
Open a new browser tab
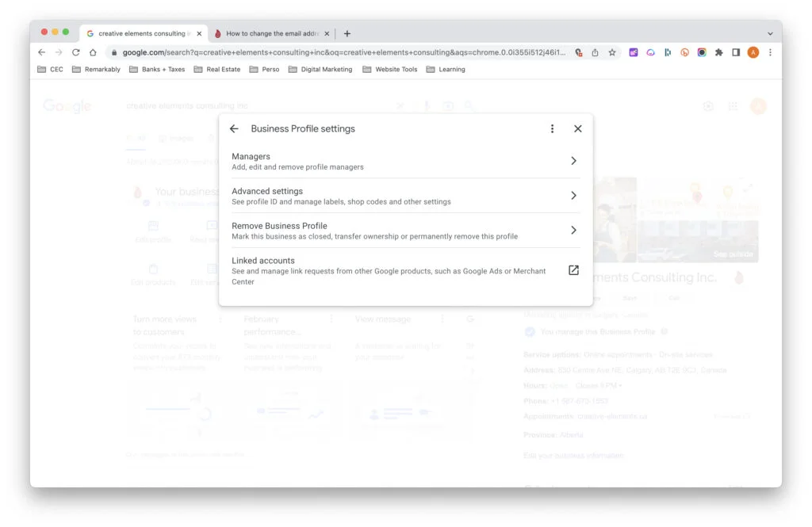point(347,33)
